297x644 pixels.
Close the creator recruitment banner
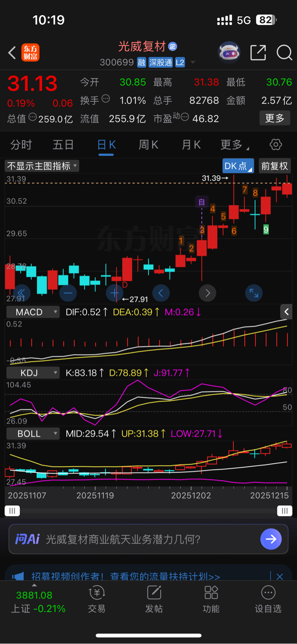coord(280,577)
